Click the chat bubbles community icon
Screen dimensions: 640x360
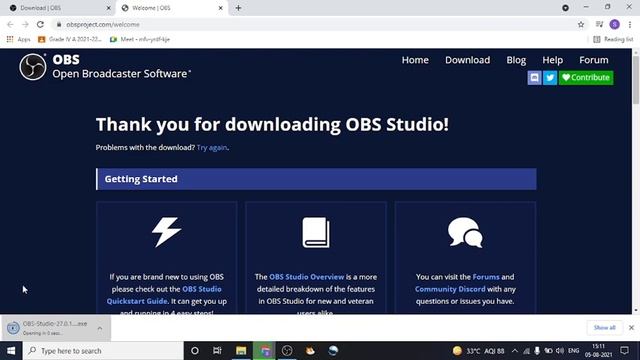pyautogui.click(x=465, y=232)
